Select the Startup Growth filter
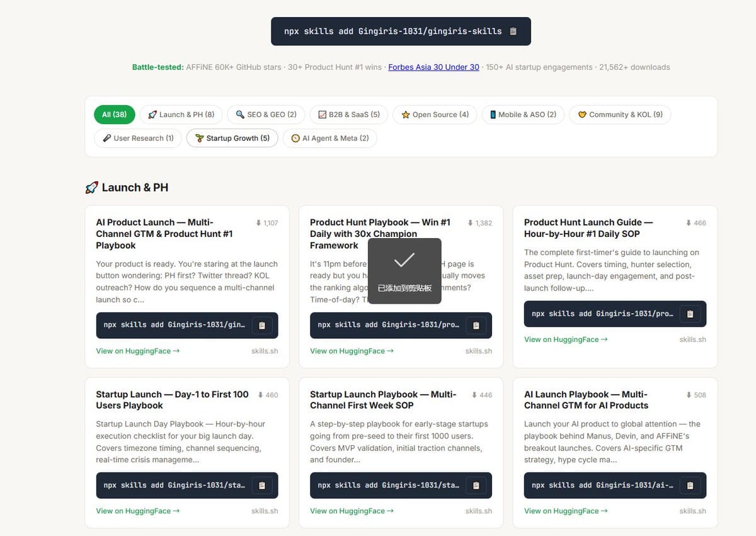The image size is (756, 536). point(232,138)
